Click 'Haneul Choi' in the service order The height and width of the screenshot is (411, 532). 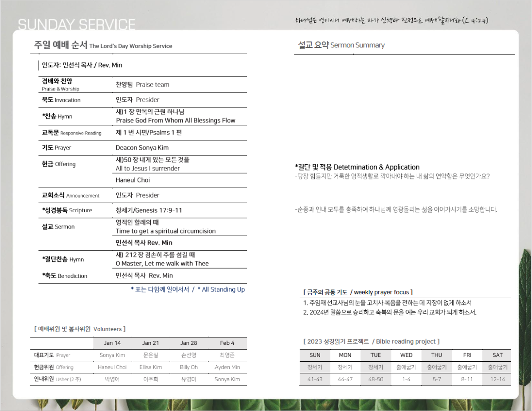point(133,180)
